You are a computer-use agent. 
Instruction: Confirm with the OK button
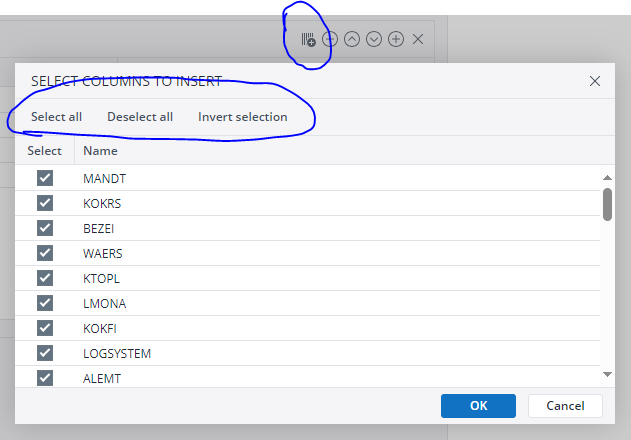pos(478,405)
